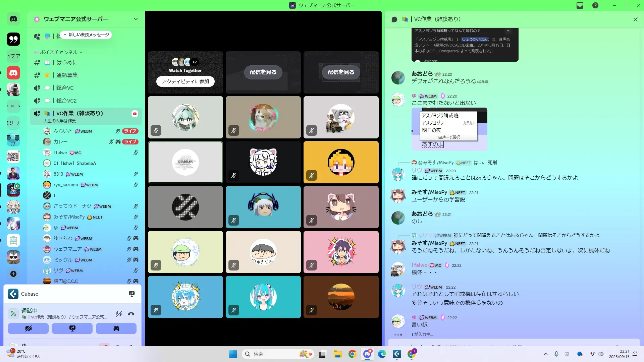Open the attached IME suggestion image thumbnail

coord(449,129)
